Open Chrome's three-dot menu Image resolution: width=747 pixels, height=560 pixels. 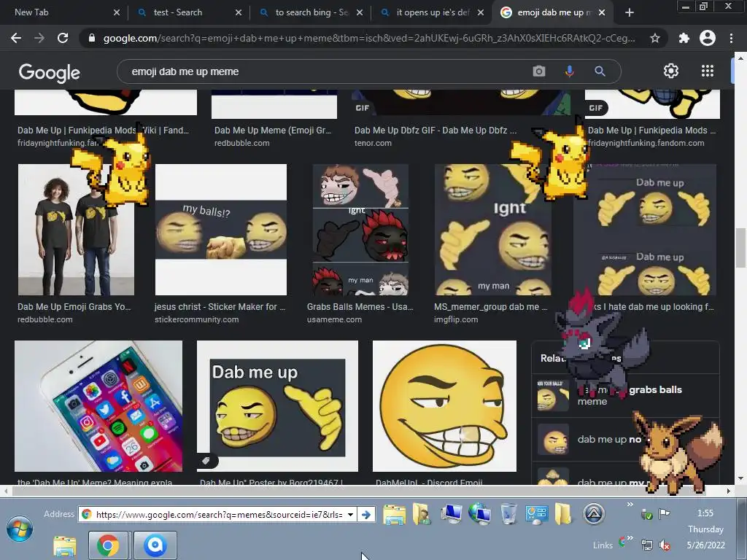coord(731,38)
